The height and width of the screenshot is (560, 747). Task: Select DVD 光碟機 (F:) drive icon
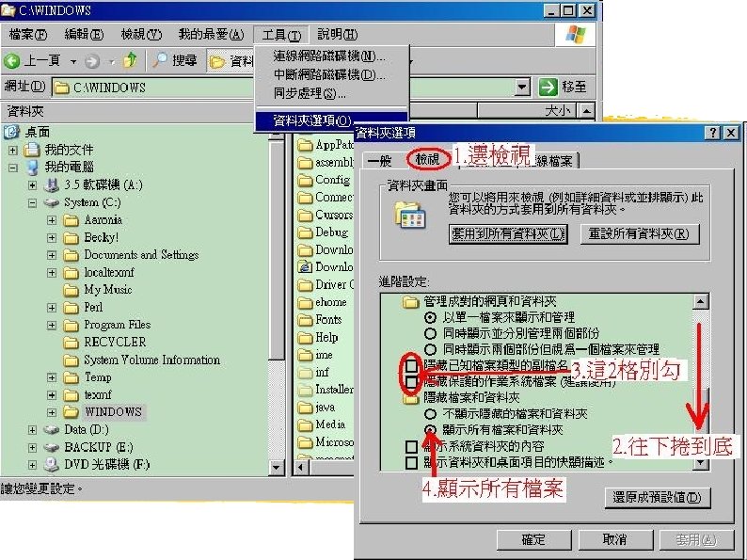coord(52,465)
